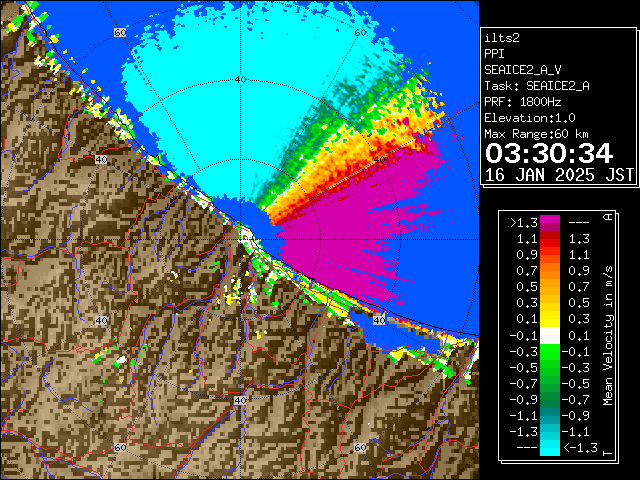Pick the bright green band in velocity legend
The image size is (640, 480).
[x=550, y=352]
